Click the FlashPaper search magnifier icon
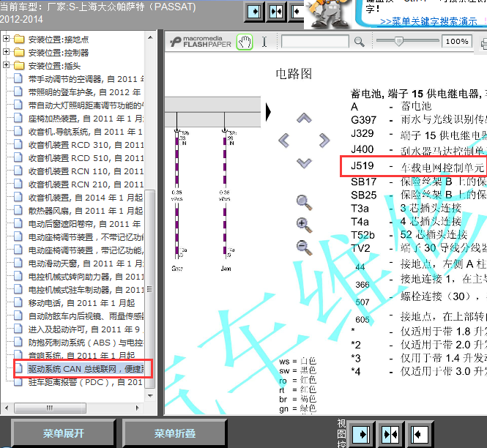Viewport: 487px width, 448px height. [360, 42]
